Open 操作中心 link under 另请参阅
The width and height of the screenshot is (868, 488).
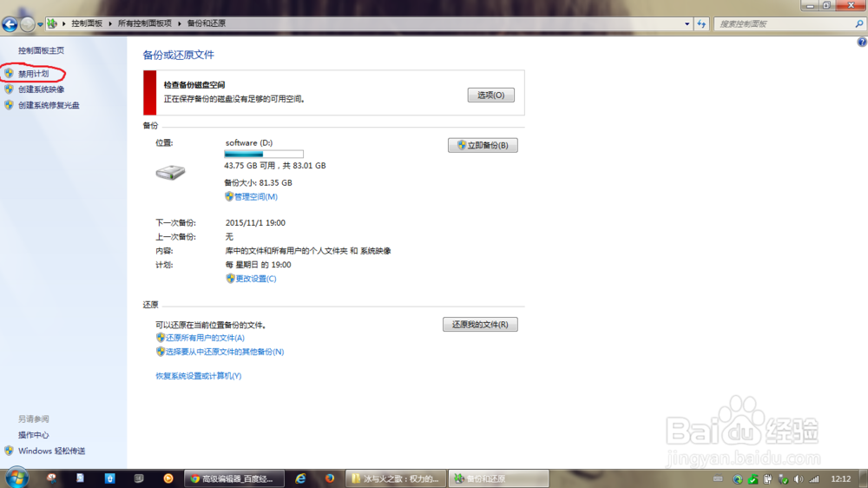(33, 435)
